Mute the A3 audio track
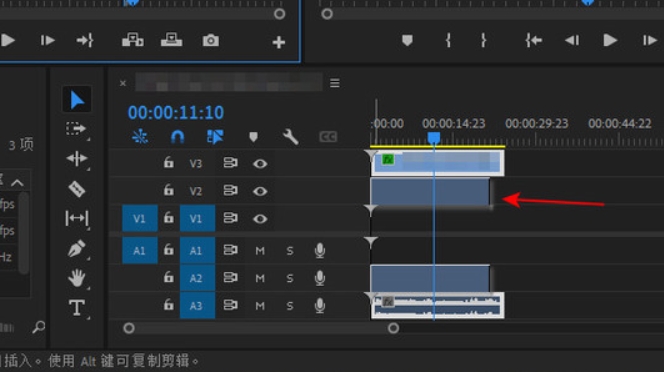This screenshot has height=372, width=664. 260,306
